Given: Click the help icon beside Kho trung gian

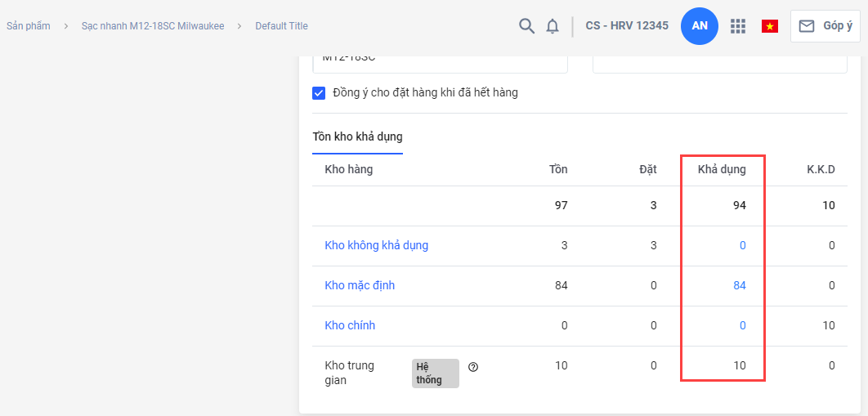Looking at the screenshot, I should (x=473, y=367).
